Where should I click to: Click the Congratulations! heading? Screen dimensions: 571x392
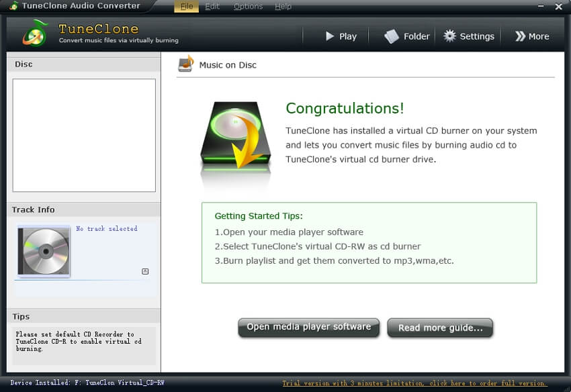345,108
